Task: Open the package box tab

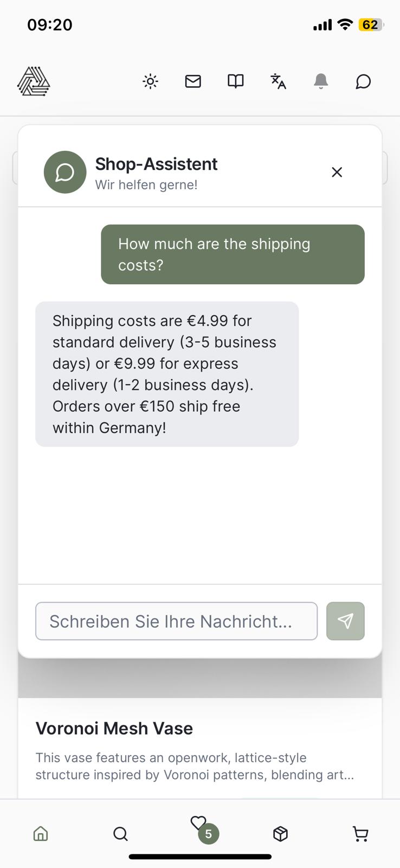Action: pyautogui.click(x=280, y=833)
